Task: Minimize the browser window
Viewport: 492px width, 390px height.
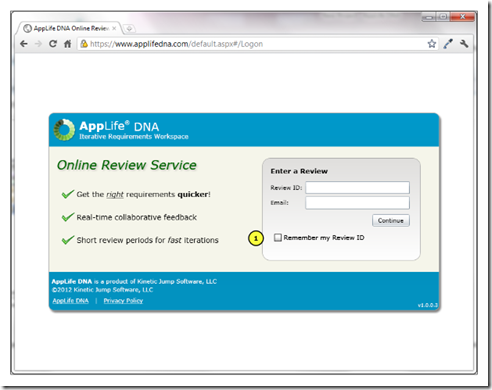Action: [x=430, y=17]
